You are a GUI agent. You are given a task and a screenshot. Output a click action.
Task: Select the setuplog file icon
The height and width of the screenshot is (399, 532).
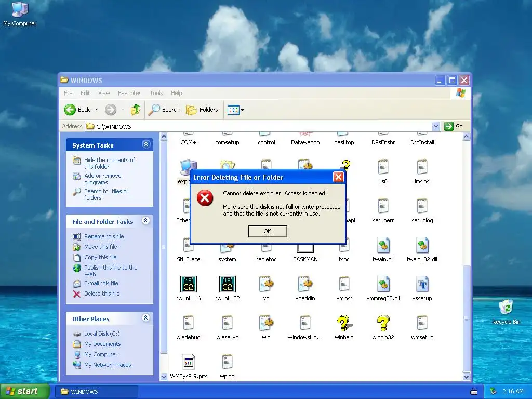422,207
